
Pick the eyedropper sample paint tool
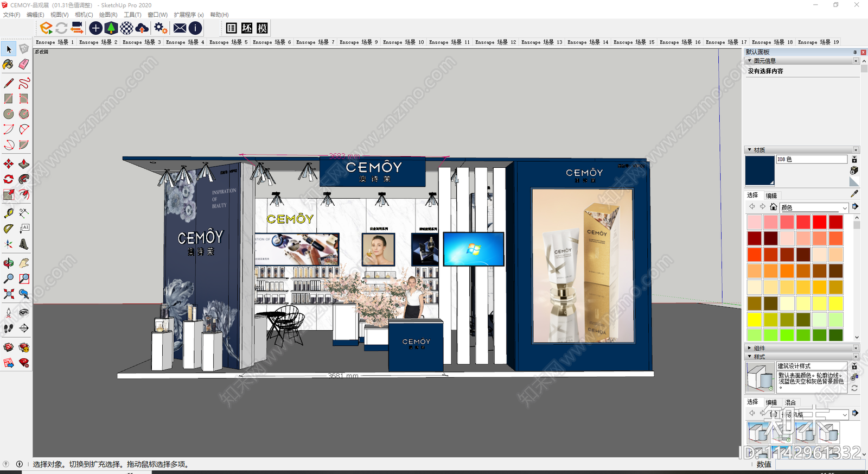[854, 194]
